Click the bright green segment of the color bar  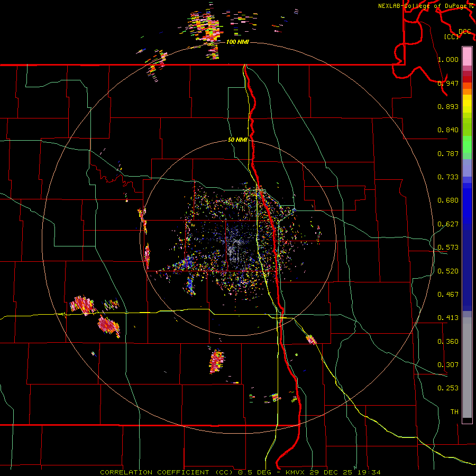[467, 144]
